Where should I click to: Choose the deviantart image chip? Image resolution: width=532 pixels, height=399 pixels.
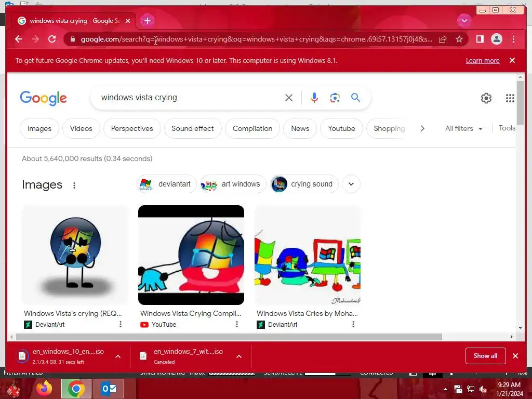pos(167,184)
